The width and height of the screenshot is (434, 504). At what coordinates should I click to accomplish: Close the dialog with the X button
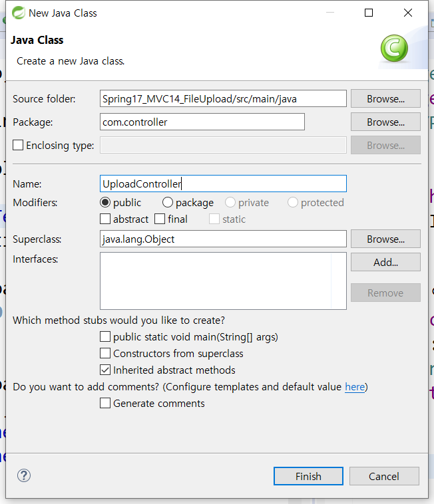[408, 13]
